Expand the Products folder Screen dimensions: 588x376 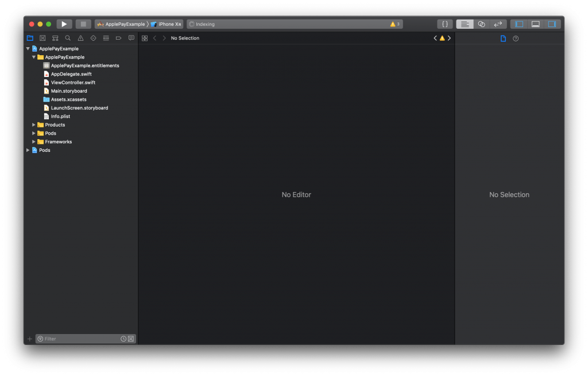34,125
